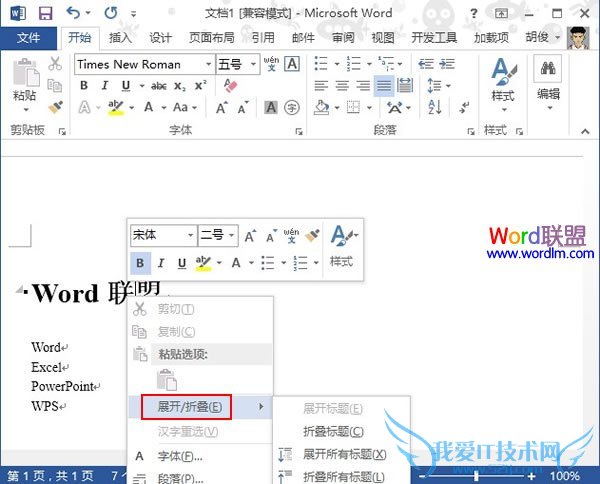The image size is (600, 484).
Task: Open Find with the binoculars icon
Action: coord(548,69)
